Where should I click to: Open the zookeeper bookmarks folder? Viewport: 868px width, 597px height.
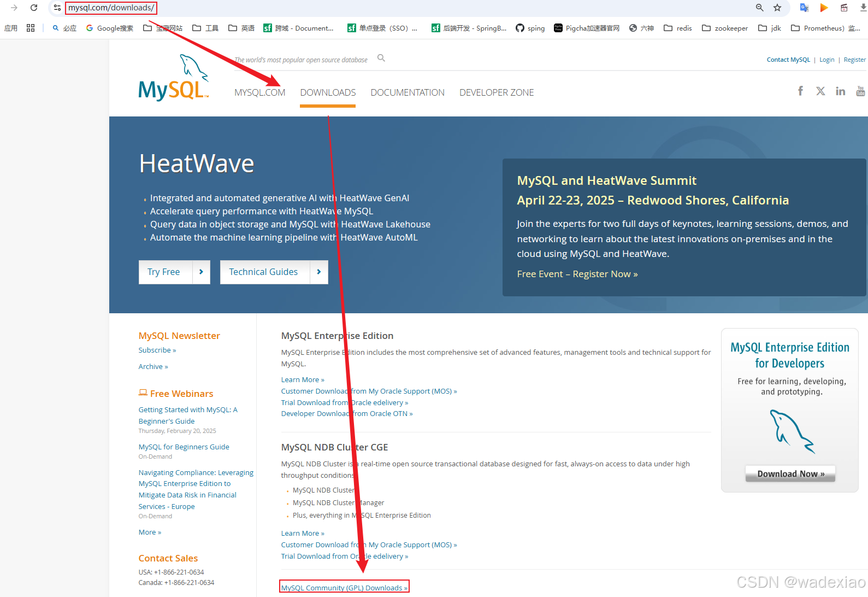(x=725, y=28)
